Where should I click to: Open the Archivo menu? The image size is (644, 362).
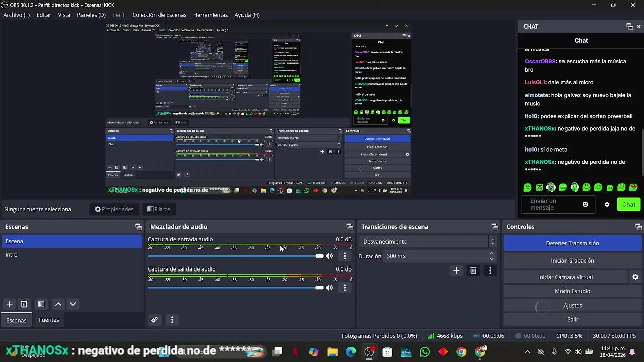[x=16, y=15]
